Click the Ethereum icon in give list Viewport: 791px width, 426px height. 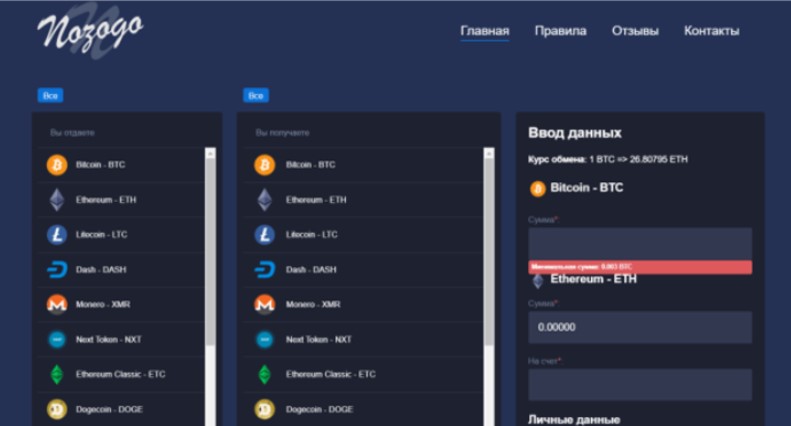click(x=57, y=200)
